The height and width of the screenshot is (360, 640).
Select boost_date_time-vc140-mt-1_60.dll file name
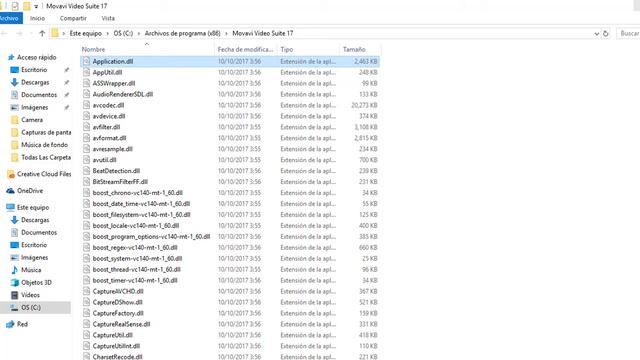tap(141, 204)
